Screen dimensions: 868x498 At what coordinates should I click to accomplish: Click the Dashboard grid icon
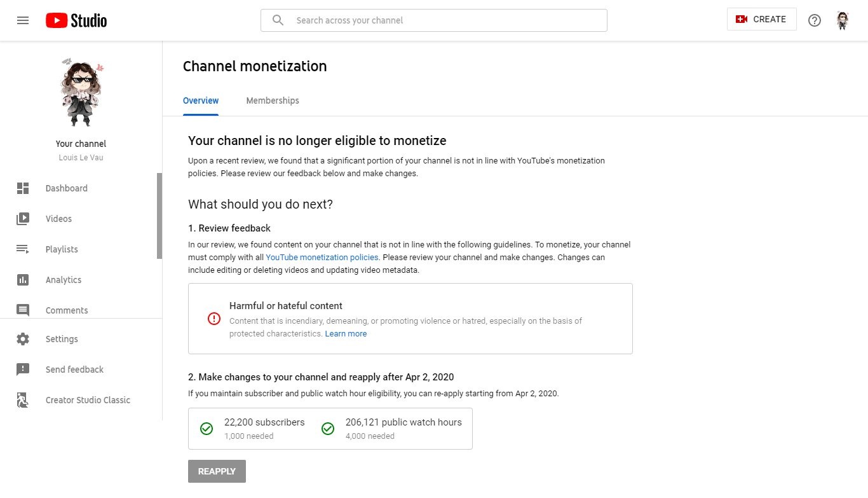(x=23, y=188)
